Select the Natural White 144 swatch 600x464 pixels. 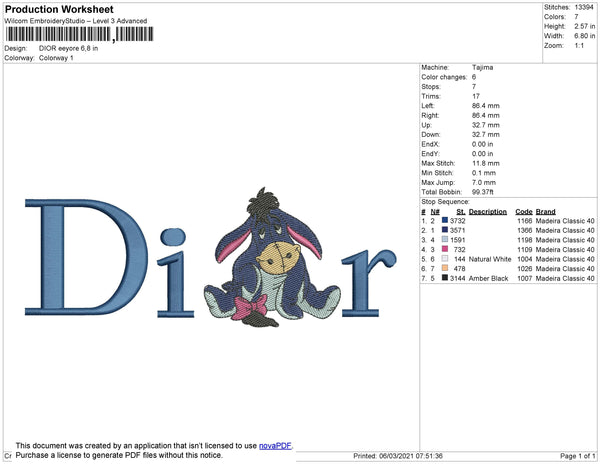(445, 259)
